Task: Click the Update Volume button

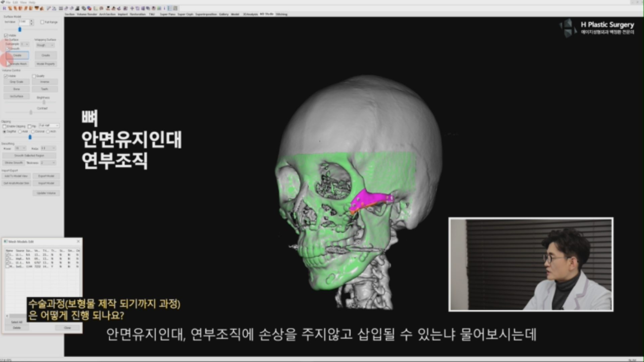Action: (46, 193)
